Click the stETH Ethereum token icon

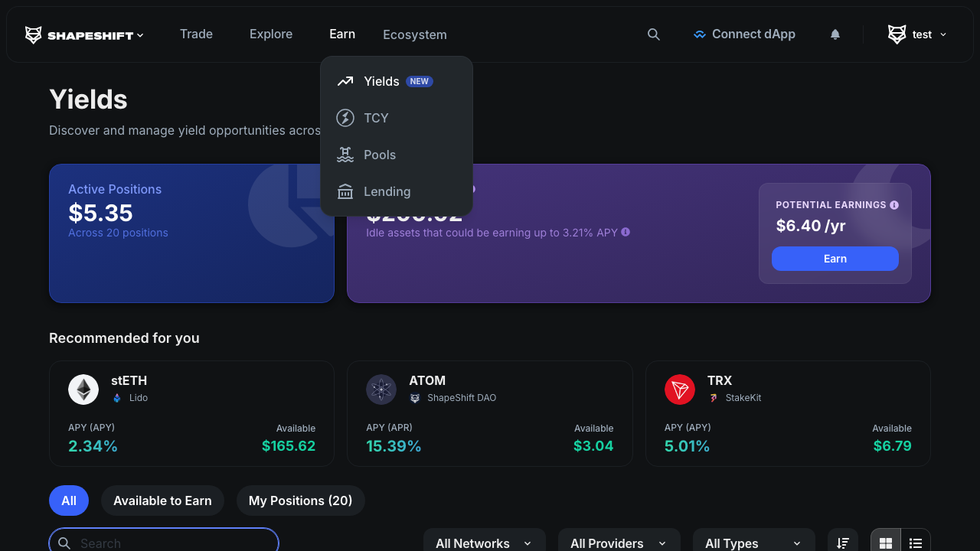pyautogui.click(x=83, y=390)
